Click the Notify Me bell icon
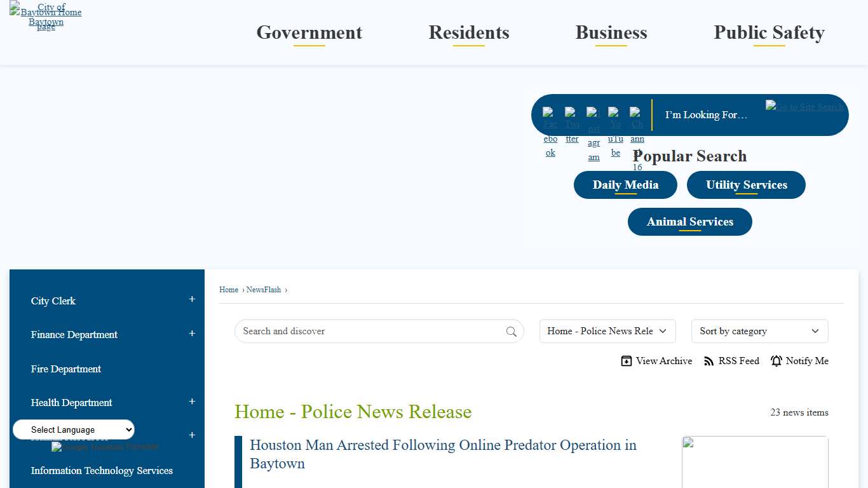Screen dimensions: 868x488 pyautogui.click(x=776, y=361)
